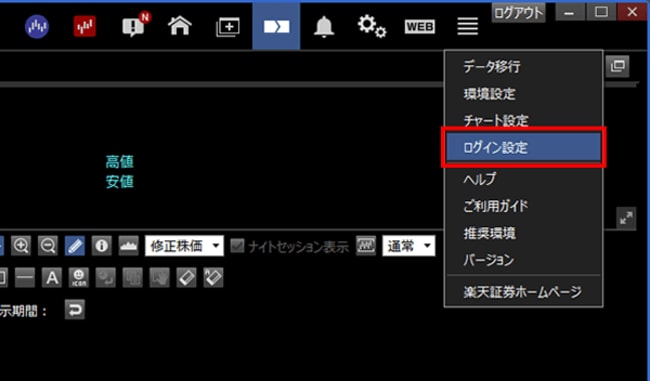
Task: Select the text A drawing tool
Action: click(52, 277)
